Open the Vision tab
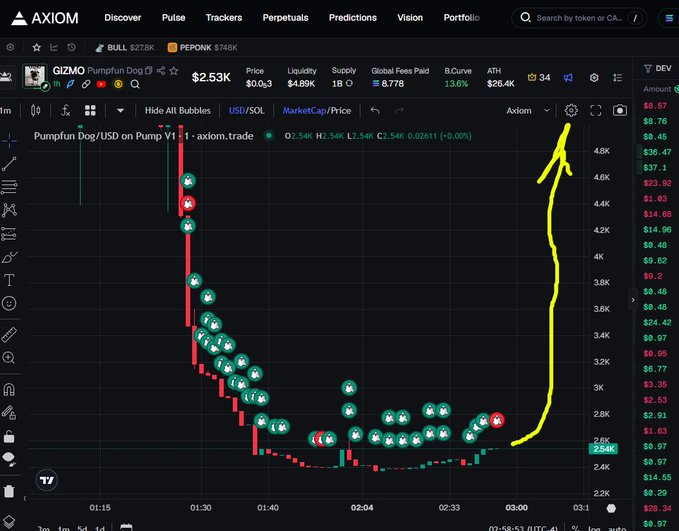 [410, 18]
